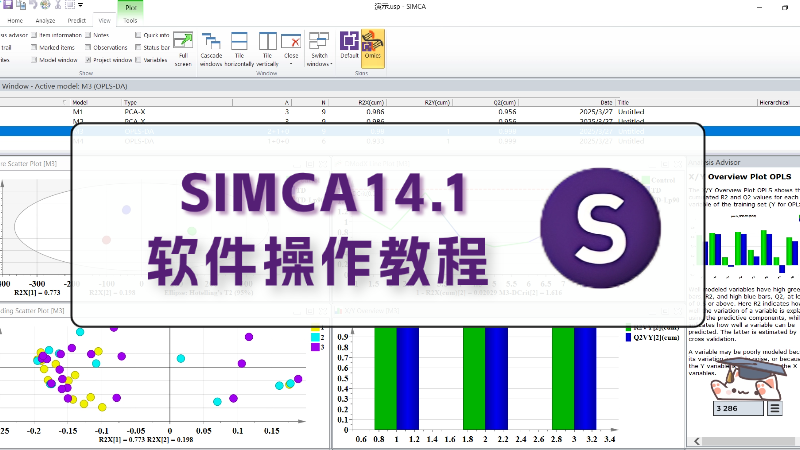800x450 pixels.
Task: Enable the Quick info checkbox
Action: click(138, 35)
